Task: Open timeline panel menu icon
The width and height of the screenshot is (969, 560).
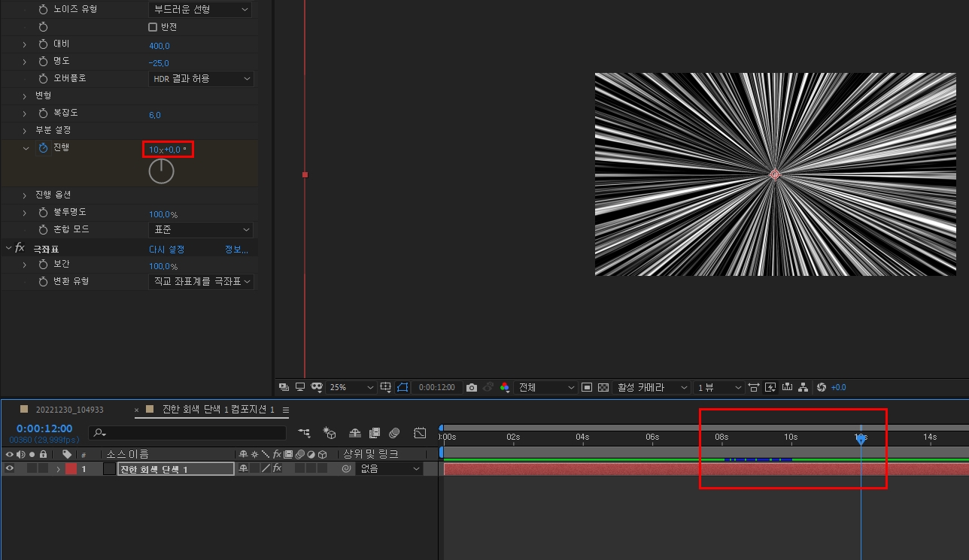Action: (286, 410)
